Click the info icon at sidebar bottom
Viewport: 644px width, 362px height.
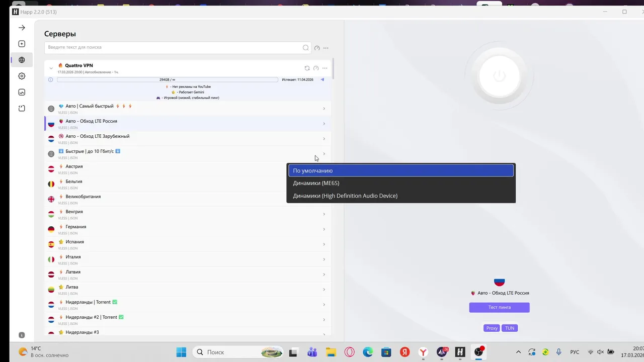tap(22, 335)
